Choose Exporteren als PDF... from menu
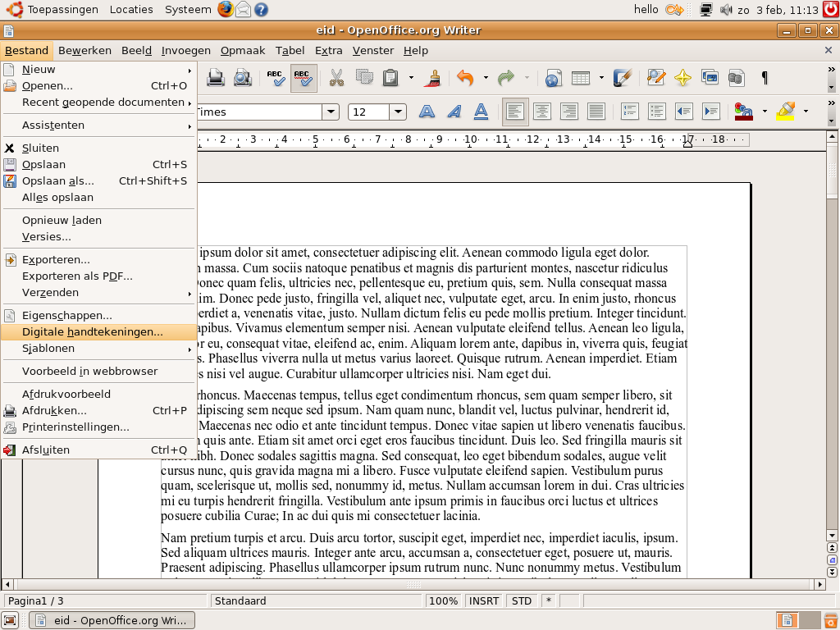840x630 pixels. pyautogui.click(x=98, y=276)
